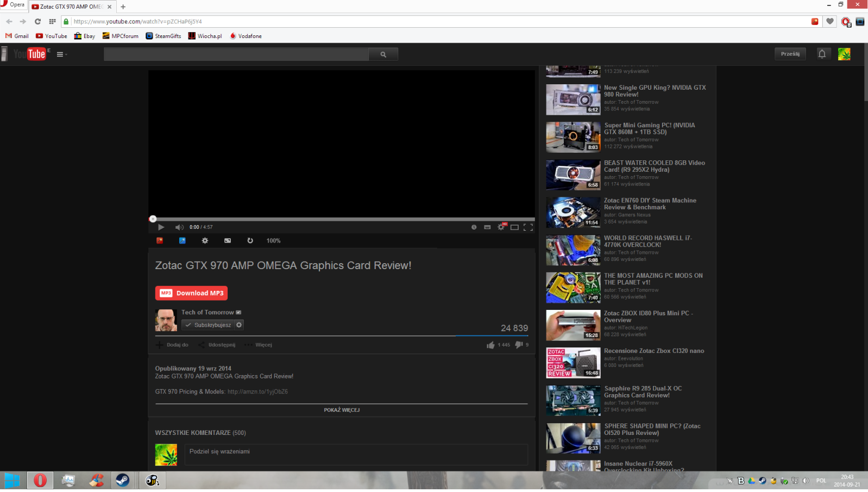The width and height of the screenshot is (868, 492).
Task: Click the Download MP3 button
Action: (191, 293)
